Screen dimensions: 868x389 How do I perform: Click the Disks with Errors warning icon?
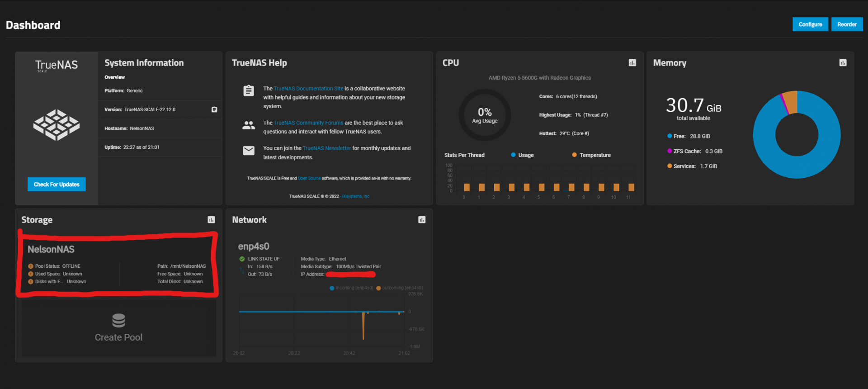[31, 282]
